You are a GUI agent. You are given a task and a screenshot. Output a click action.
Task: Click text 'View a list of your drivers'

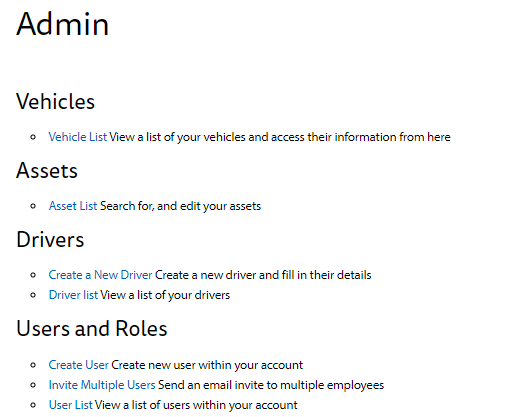(165, 295)
